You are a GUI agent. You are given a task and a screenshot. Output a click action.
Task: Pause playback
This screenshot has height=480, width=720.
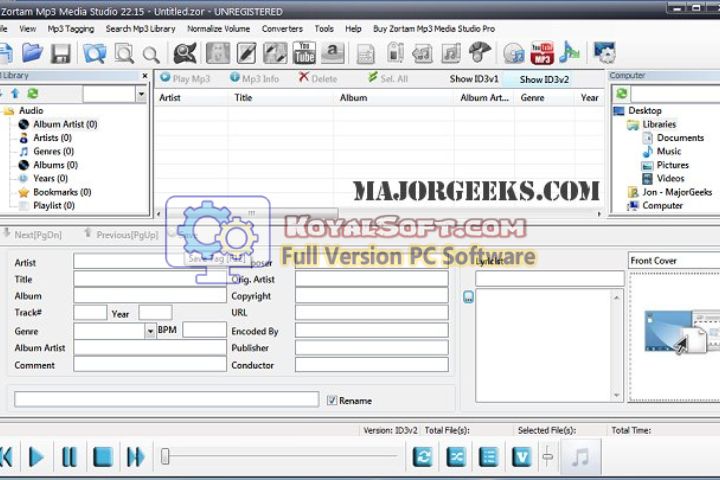pyautogui.click(x=69, y=457)
